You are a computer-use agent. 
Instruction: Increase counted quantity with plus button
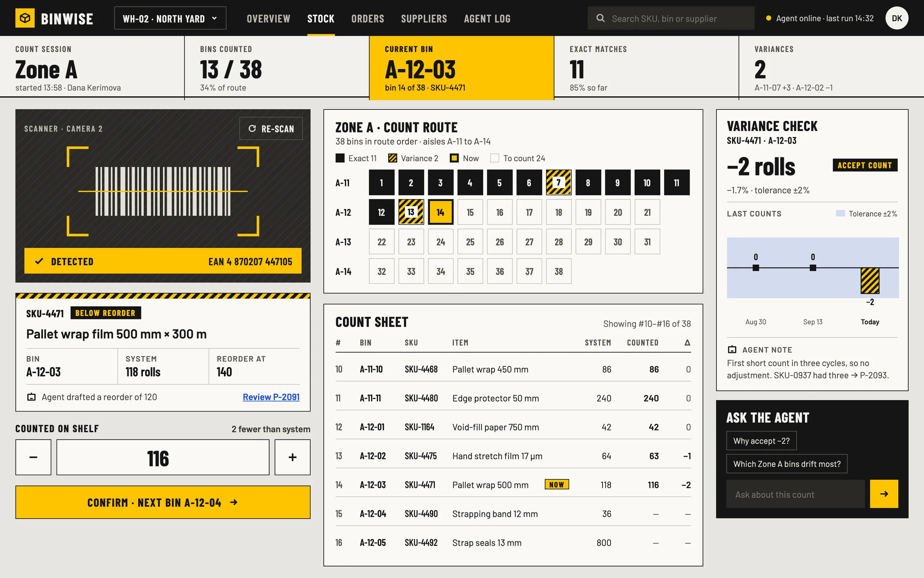point(292,457)
